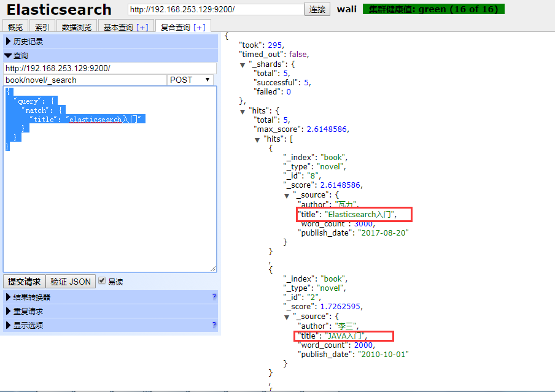Click the _score value 1.7262595
This screenshot has width=555, height=392.
340,306
